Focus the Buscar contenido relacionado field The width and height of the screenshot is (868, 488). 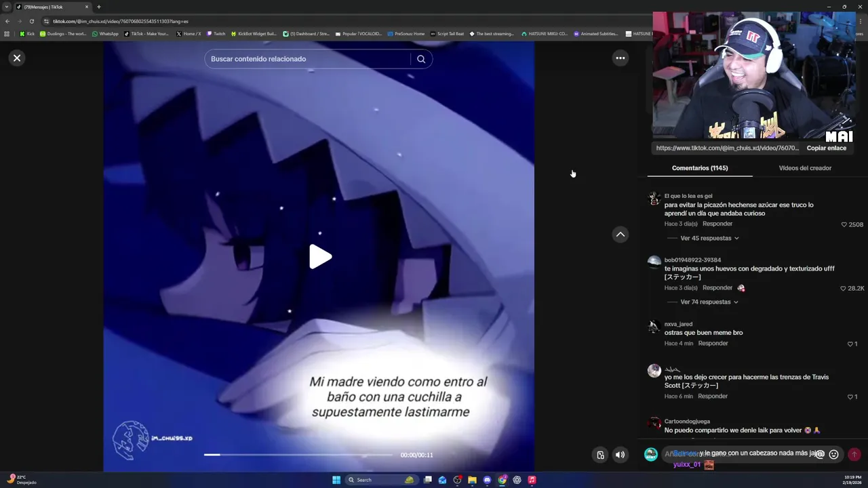tap(309, 59)
